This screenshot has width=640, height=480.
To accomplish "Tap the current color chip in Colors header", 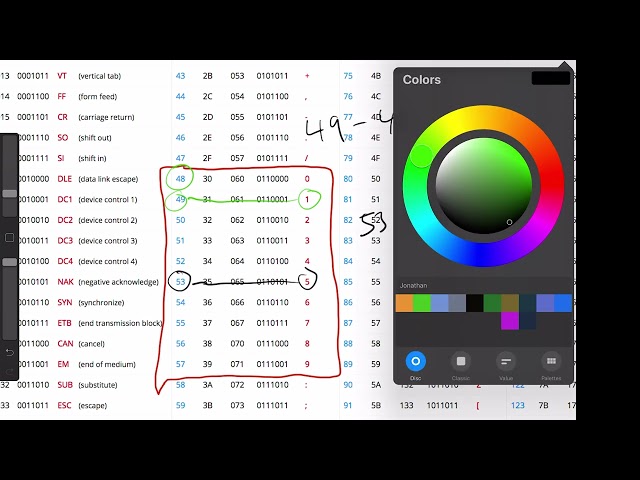I will pyautogui.click(x=550, y=78).
